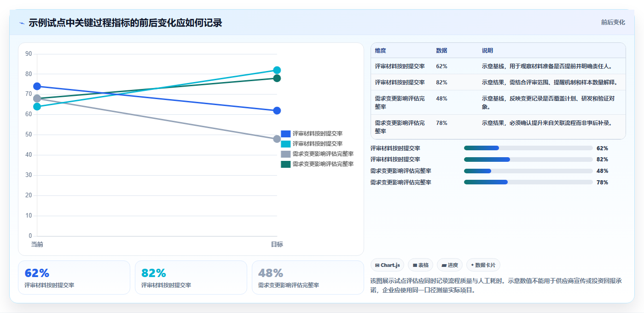
Task: Click the 82% cell in the table
Action: pyautogui.click(x=441, y=83)
